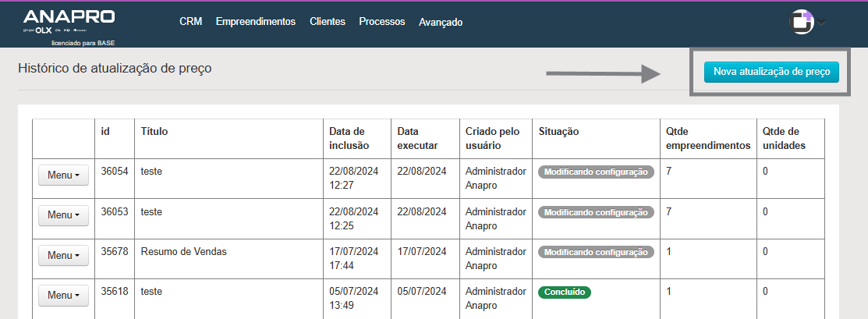This screenshot has width=868, height=319.
Task: Expand the chevron next to user avatar
Action: click(x=821, y=22)
